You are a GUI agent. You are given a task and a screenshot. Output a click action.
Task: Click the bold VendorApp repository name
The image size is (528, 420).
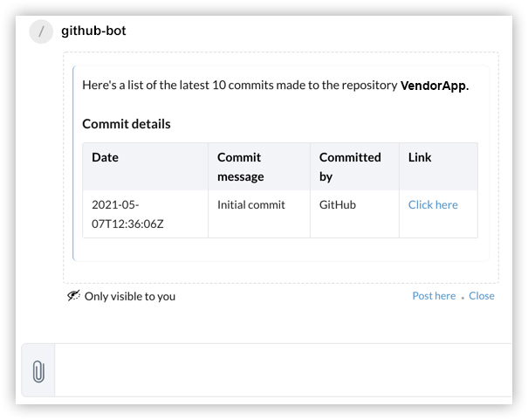pos(434,86)
